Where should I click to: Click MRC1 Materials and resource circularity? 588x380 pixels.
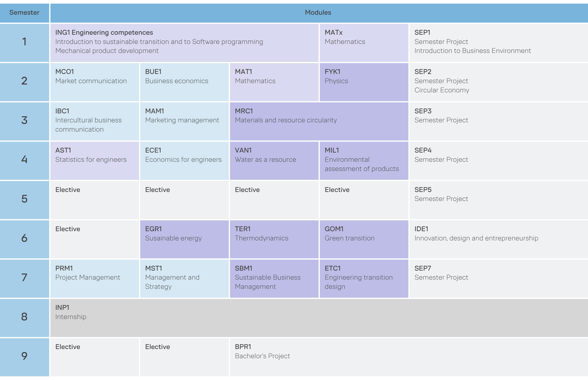pyautogui.click(x=319, y=121)
